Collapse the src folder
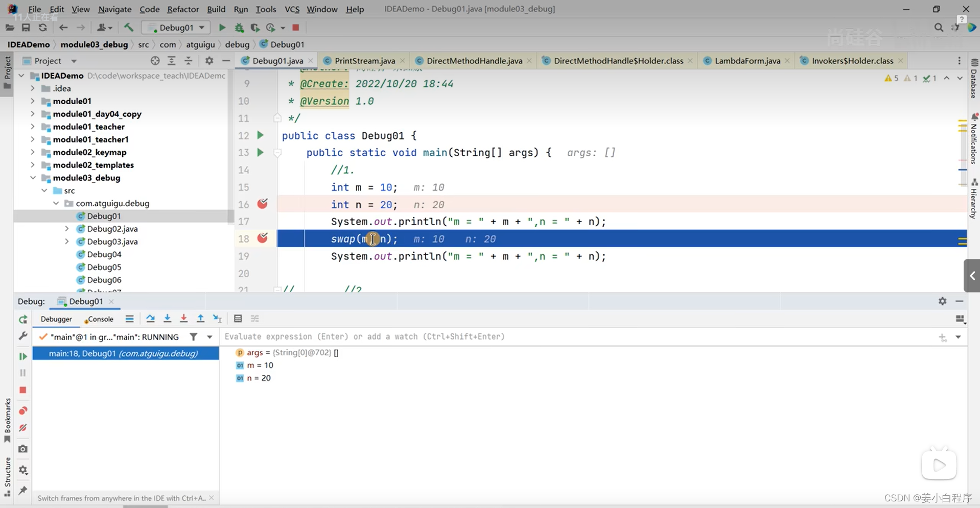Screen dimensions: 980x508 point(44,190)
